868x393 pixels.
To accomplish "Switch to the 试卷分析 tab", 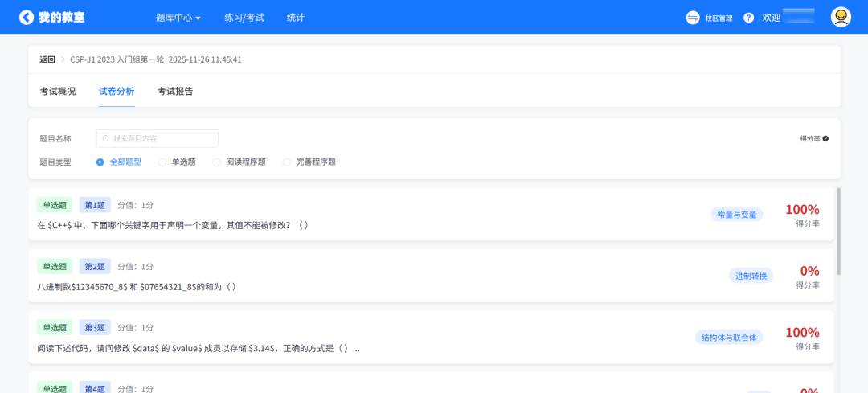I will [x=117, y=92].
